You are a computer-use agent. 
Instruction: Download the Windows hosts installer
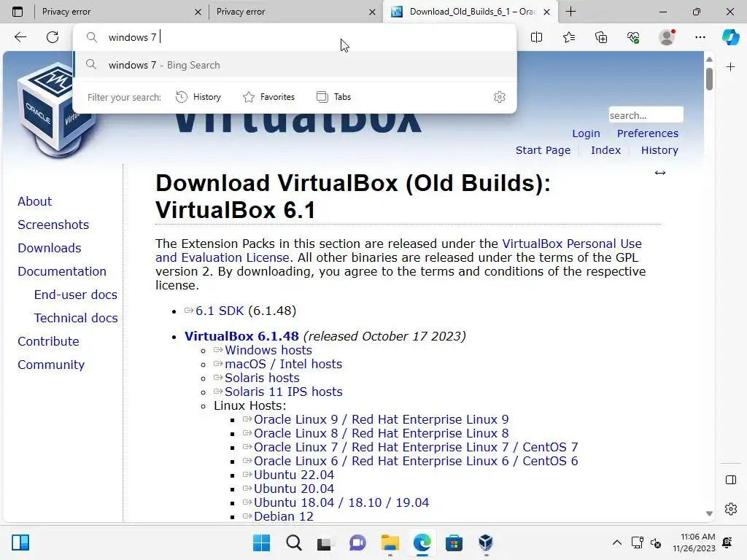268,351
